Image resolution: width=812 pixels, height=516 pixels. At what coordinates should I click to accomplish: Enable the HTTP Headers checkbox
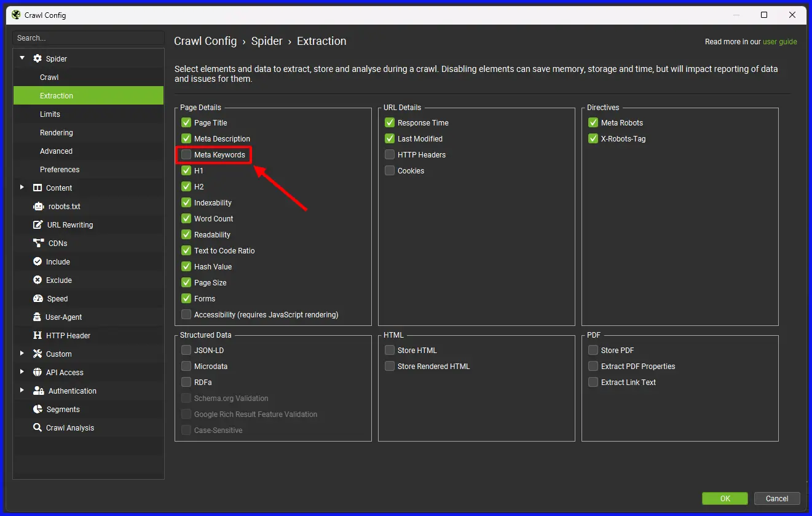coord(390,154)
